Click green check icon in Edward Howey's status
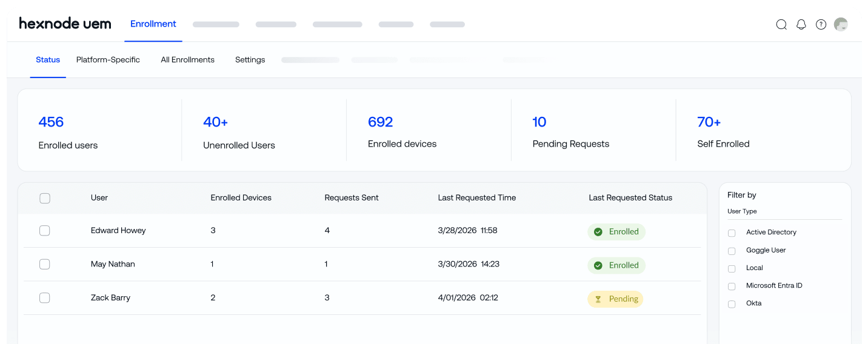This screenshot has width=868, height=344. pos(598,232)
